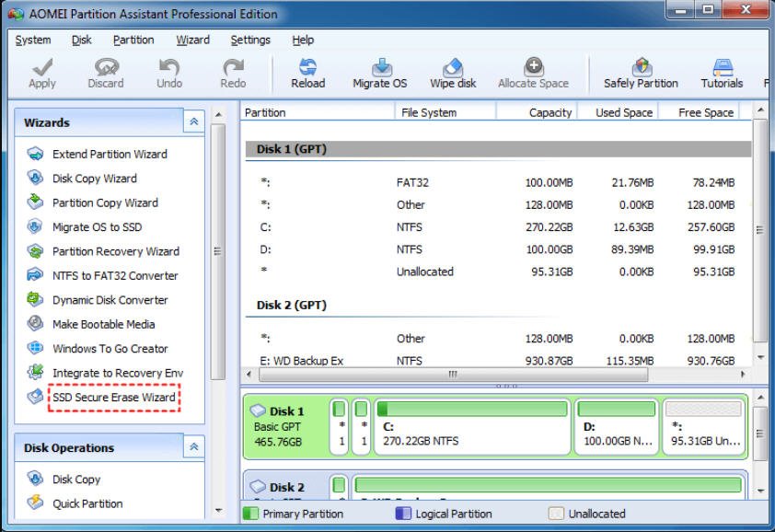Click the Integrate to Recovery Env icon

coord(35,372)
